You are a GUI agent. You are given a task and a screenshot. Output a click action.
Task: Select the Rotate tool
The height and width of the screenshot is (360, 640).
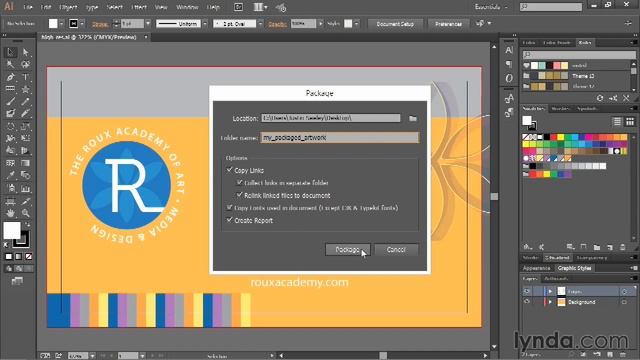click(x=11, y=126)
